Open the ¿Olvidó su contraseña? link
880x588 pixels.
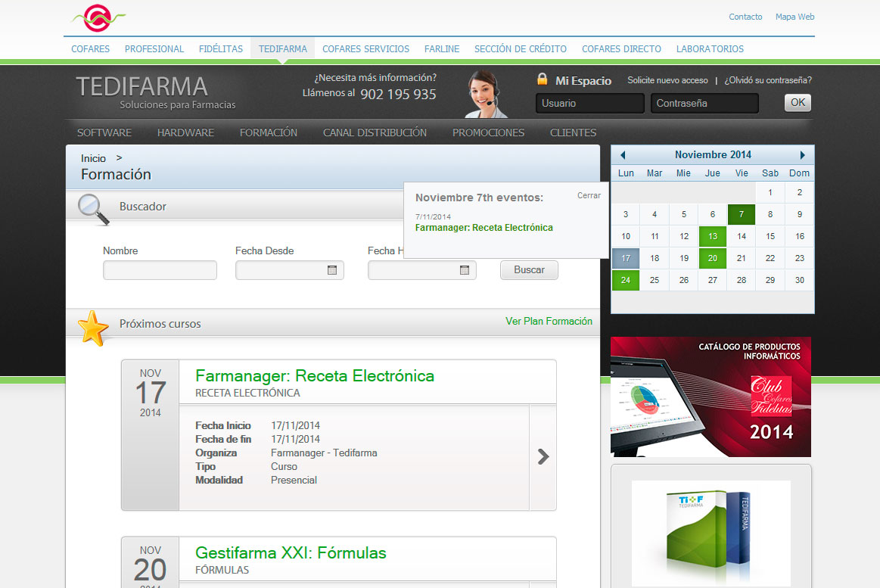click(x=767, y=79)
